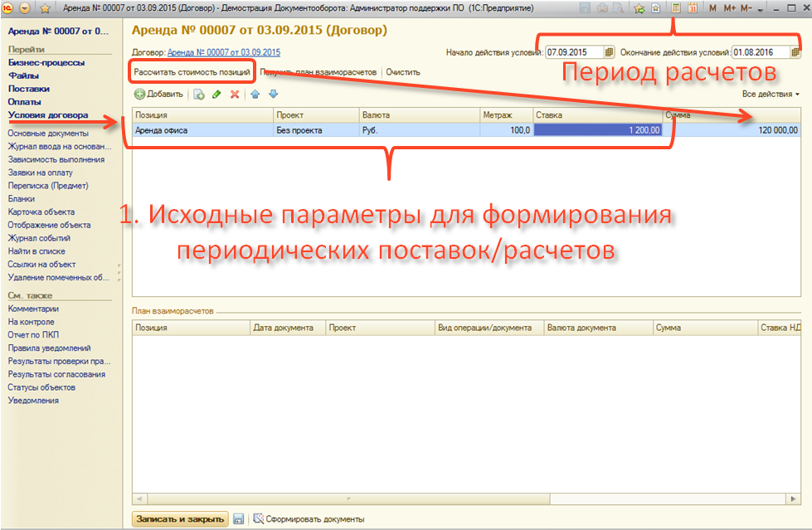Open Бизнес-процессы in the navigation panel
Viewport: 812px width, 530px height.
(x=46, y=62)
